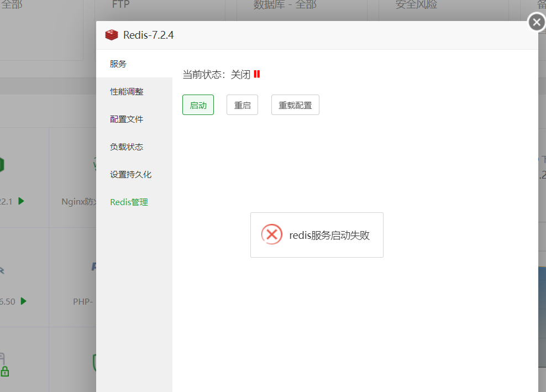546x392 pixels.
Task: Close the Redis-7.2.4 dialog
Action: click(x=537, y=22)
